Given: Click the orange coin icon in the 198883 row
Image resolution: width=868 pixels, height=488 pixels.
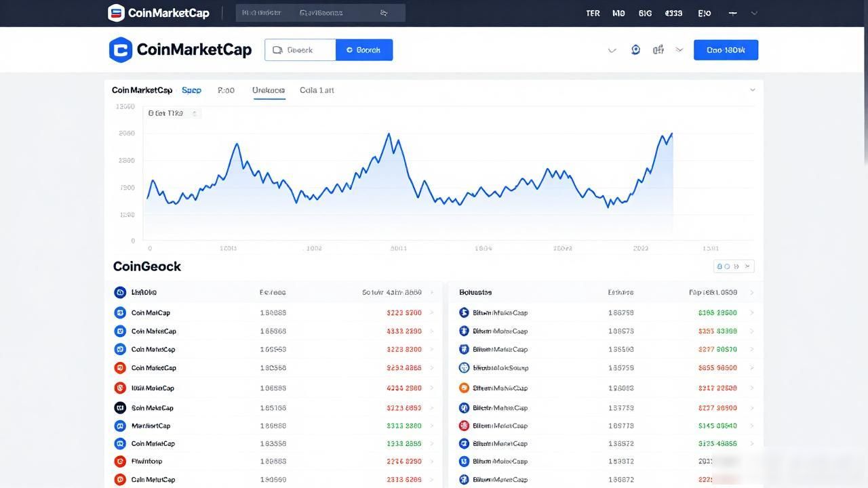Looking at the screenshot, I should [464, 388].
